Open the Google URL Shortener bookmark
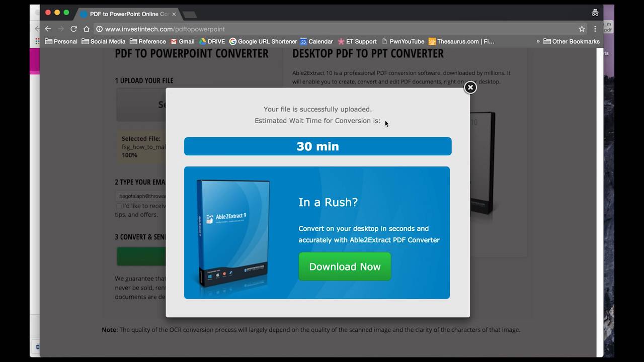Screen dimensions: 644x362 tap(263, 41)
